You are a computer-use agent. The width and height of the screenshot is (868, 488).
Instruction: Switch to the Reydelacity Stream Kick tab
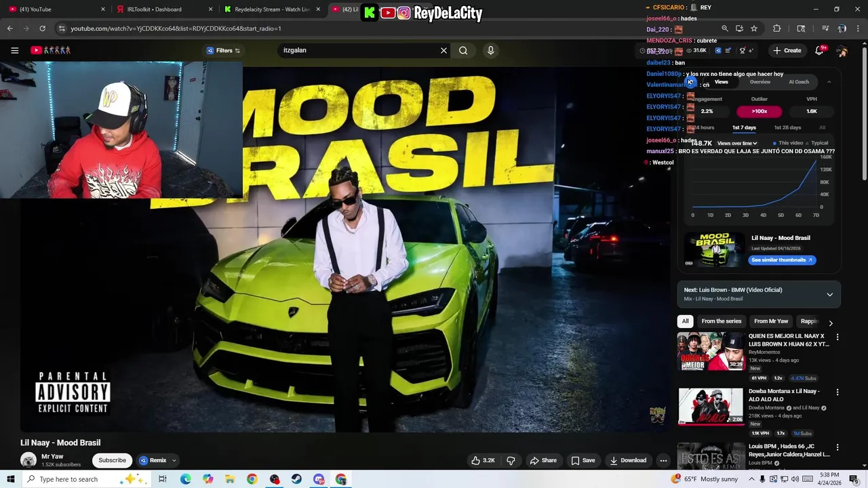(271, 9)
